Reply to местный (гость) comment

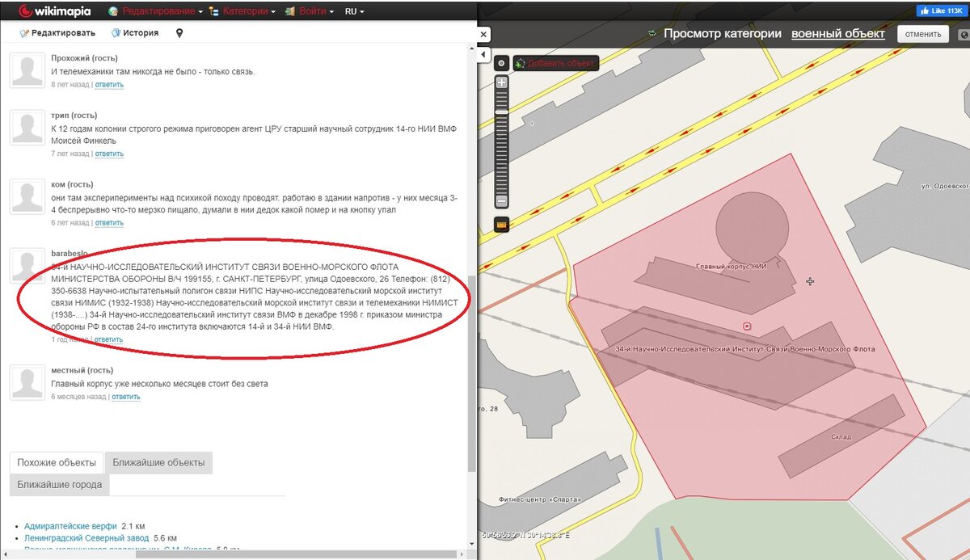[126, 397]
